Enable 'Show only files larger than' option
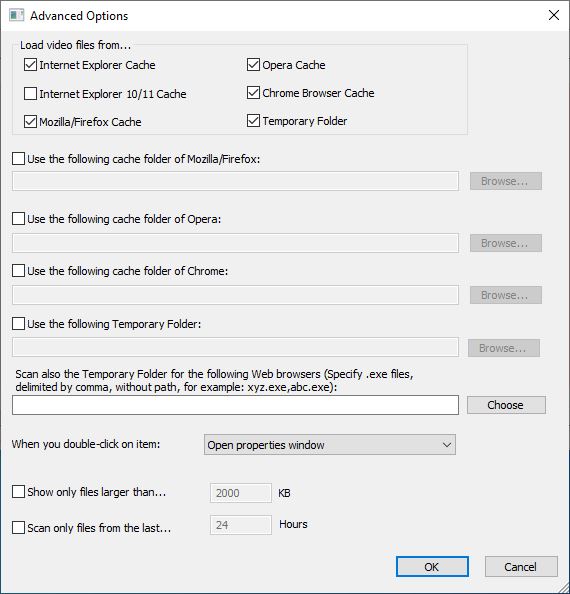570x594 pixels. coord(19,492)
